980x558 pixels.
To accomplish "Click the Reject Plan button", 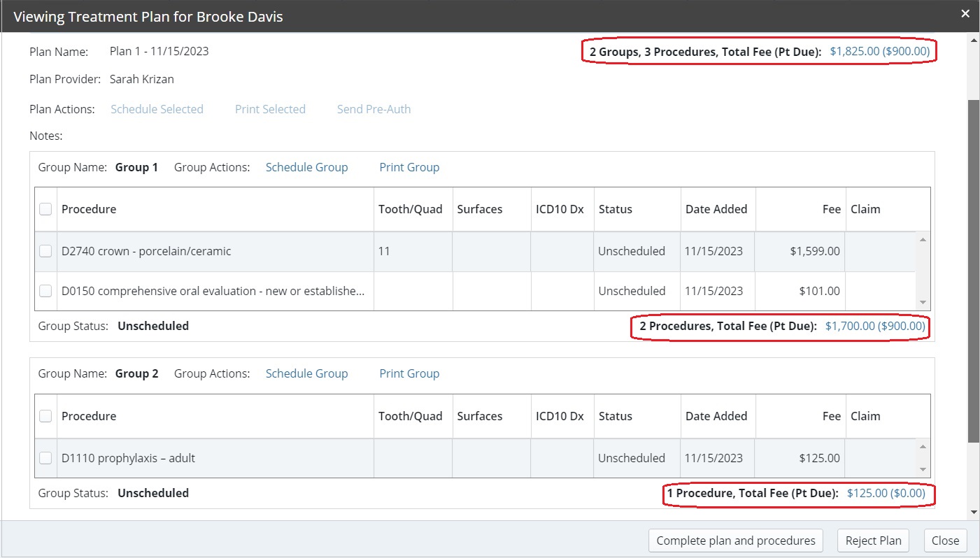I will click(874, 541).
